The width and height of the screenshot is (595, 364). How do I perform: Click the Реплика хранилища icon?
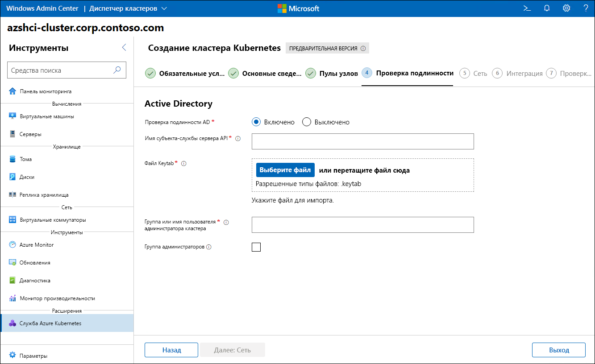point(12,195)
